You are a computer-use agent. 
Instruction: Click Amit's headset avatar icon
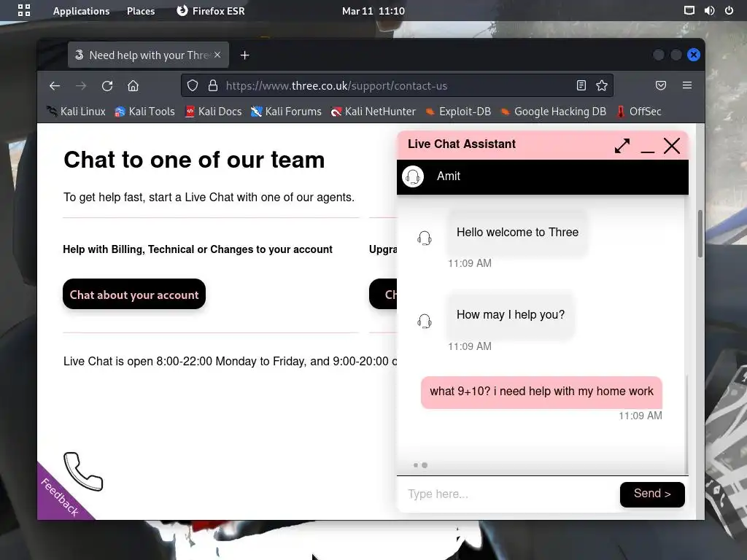tap(413, 176)
